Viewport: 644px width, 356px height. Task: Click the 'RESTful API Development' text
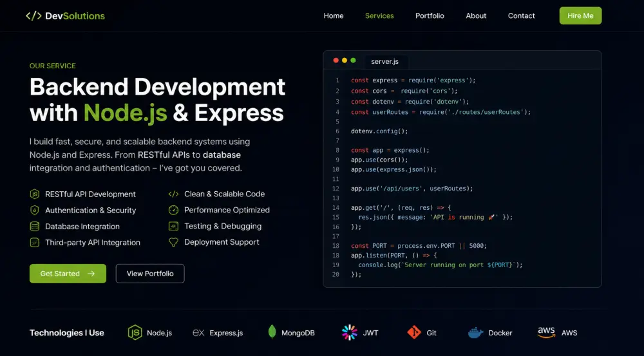90,194
